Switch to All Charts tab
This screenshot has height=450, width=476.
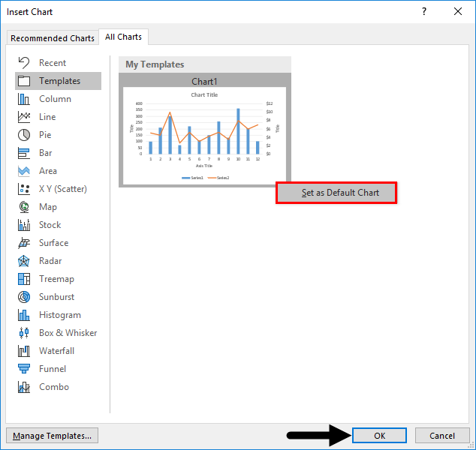coord(123,37)
